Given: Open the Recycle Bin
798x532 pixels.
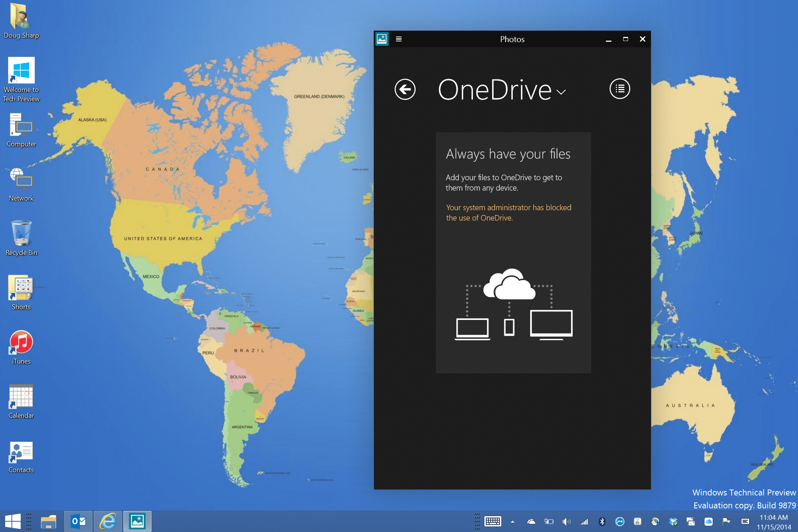Looking at the screenshot, I should [21, 238].
